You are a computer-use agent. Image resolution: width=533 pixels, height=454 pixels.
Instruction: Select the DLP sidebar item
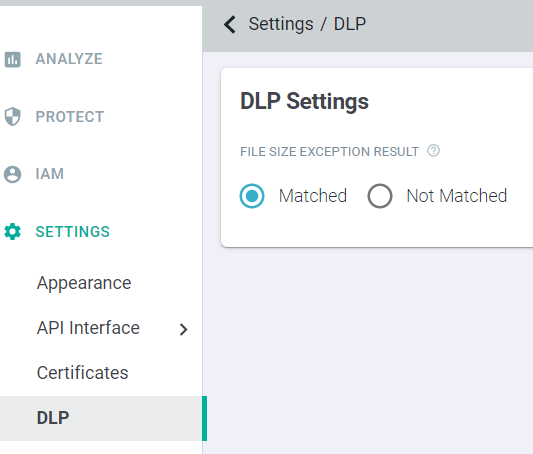101,418
